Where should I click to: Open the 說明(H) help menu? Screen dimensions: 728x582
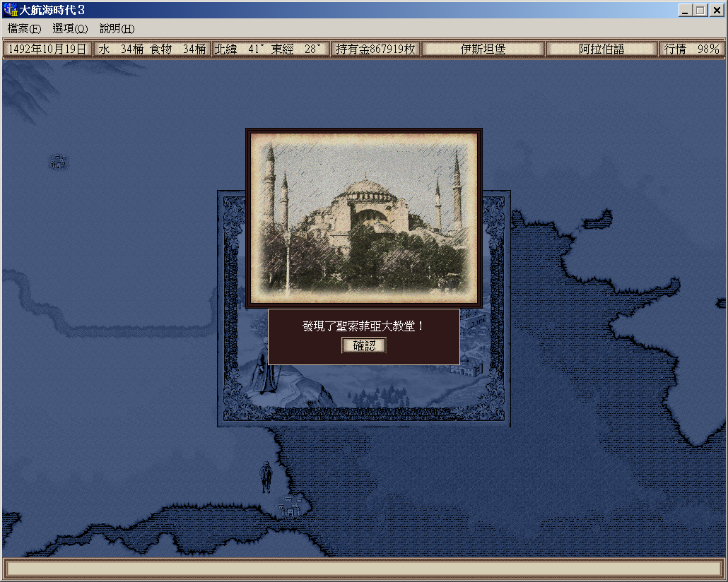point(117,29)
